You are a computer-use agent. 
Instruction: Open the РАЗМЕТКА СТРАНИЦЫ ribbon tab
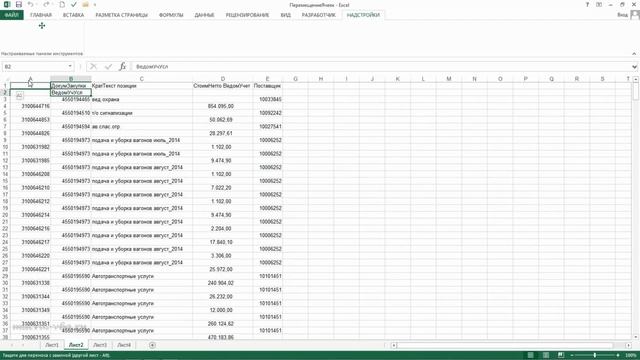pyautogui.click(x=122, y=15)
